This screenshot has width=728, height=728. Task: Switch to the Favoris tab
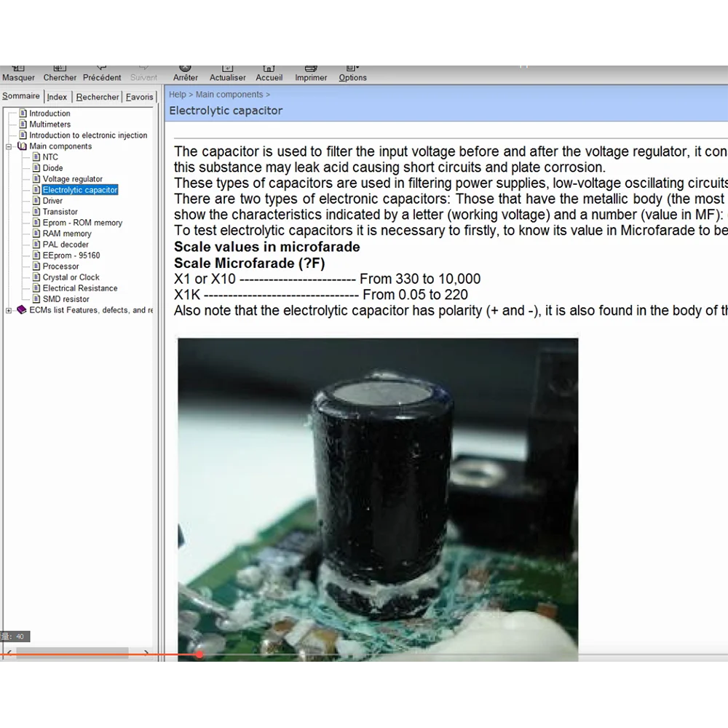point(139,97)
